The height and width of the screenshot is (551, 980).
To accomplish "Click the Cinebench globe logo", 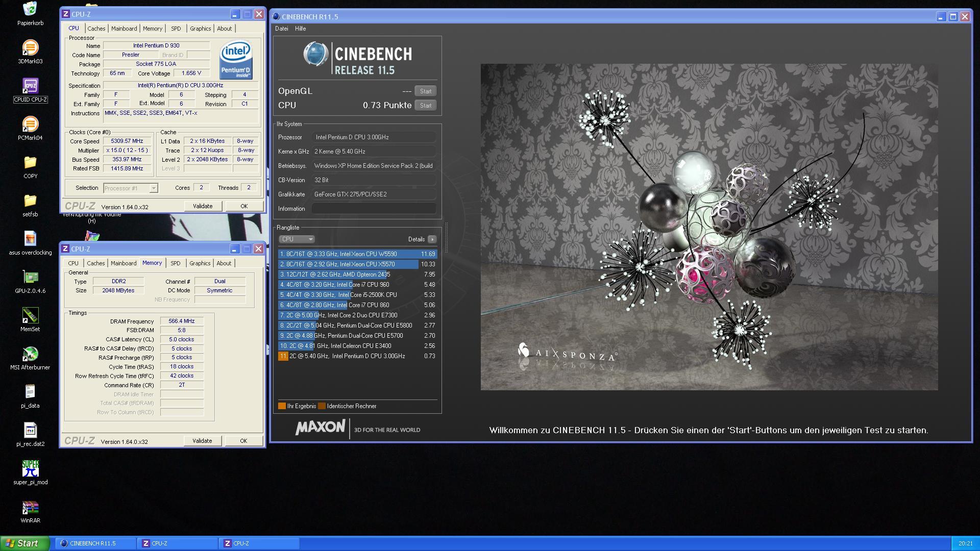I will [x=315, y=55].
